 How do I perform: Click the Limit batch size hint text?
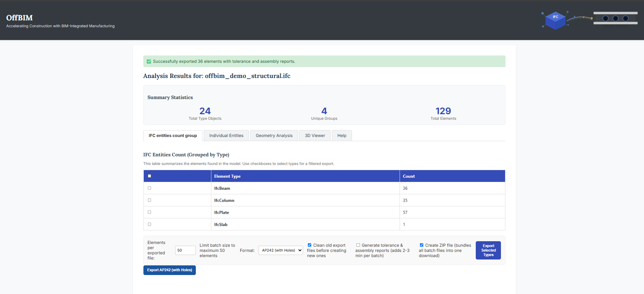(217, 251)
